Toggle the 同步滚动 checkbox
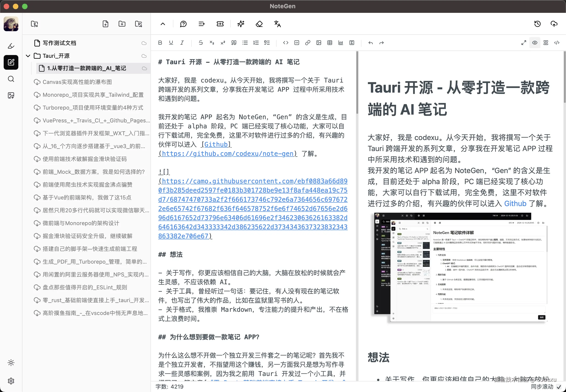Viewport: 566px width, 392px height. 559,386
